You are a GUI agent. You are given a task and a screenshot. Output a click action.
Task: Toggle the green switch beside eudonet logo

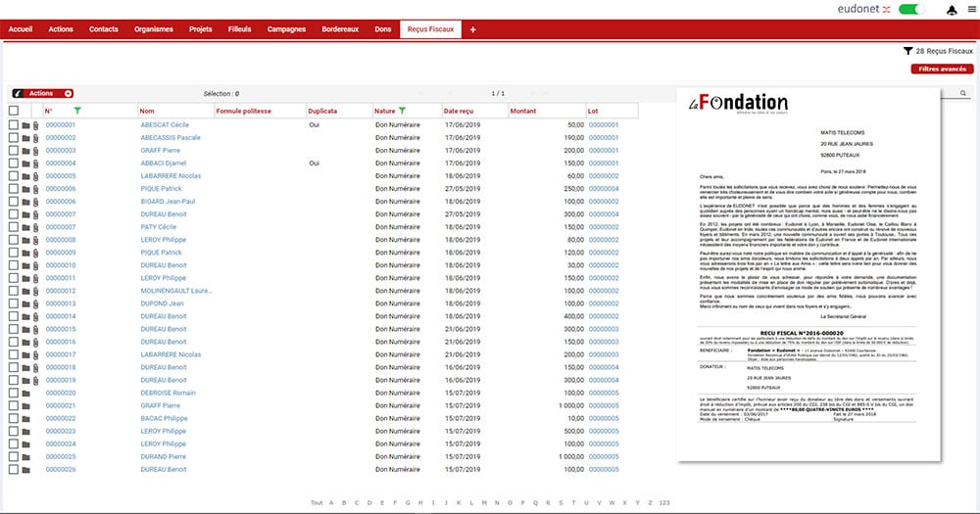pyautogui.click(x=911, y=9)
